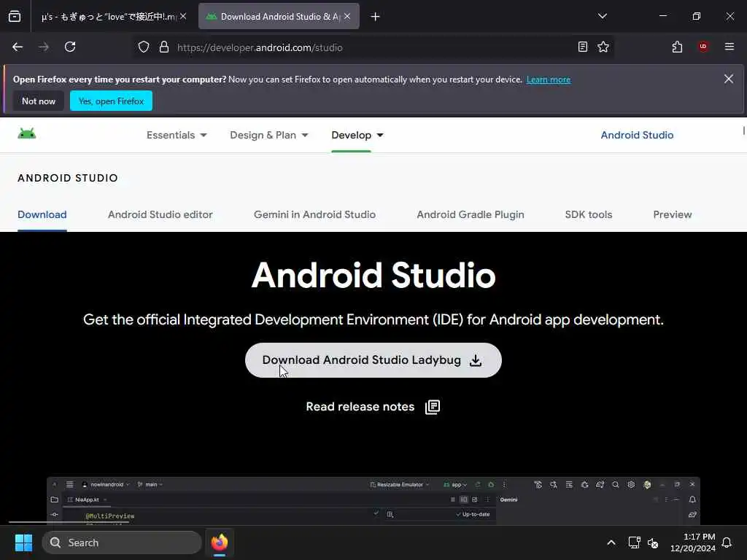This screenshot has width=747, height=560.
Task: Click the Firefox icon in the taskbar
Action: (220, 542)
